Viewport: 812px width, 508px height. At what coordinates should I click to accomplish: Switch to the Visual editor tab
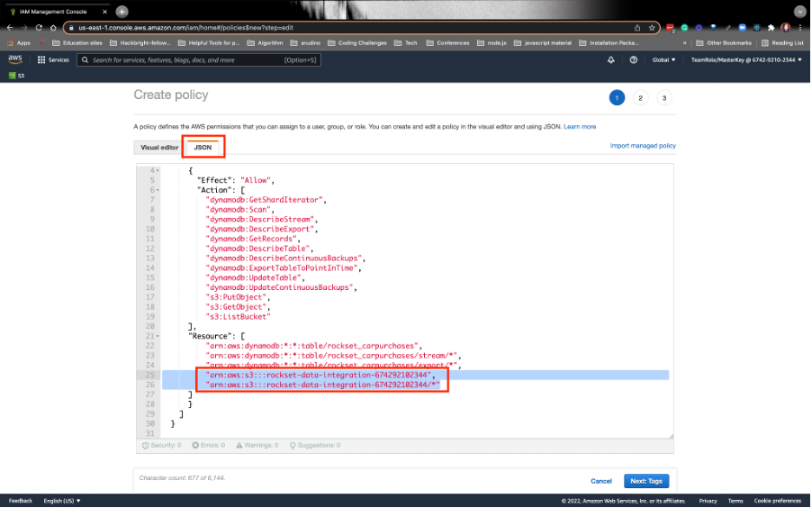coord(159,148)
